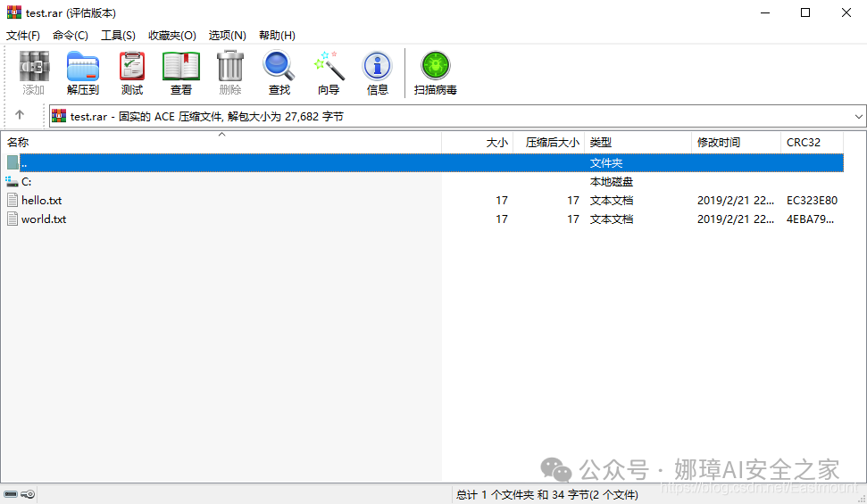The height and width of the screenshot is (504, 867).
Task: Click the hello.txt file icon
Action: [x=13, y=200]
